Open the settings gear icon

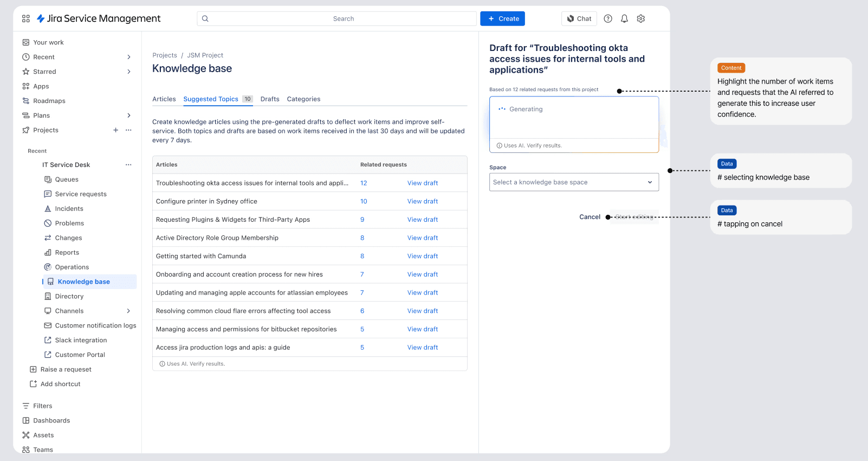641,18
